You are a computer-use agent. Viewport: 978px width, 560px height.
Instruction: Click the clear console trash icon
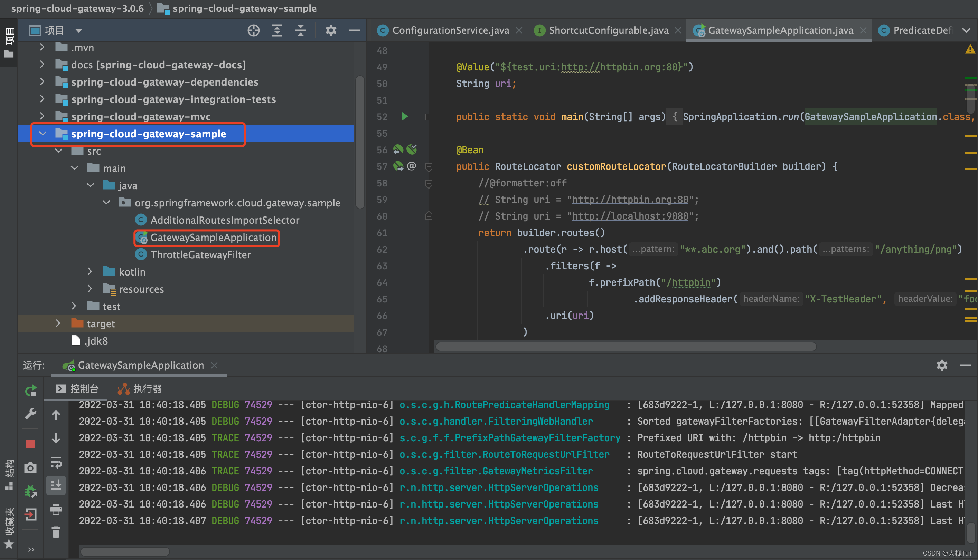coord(56,532)
